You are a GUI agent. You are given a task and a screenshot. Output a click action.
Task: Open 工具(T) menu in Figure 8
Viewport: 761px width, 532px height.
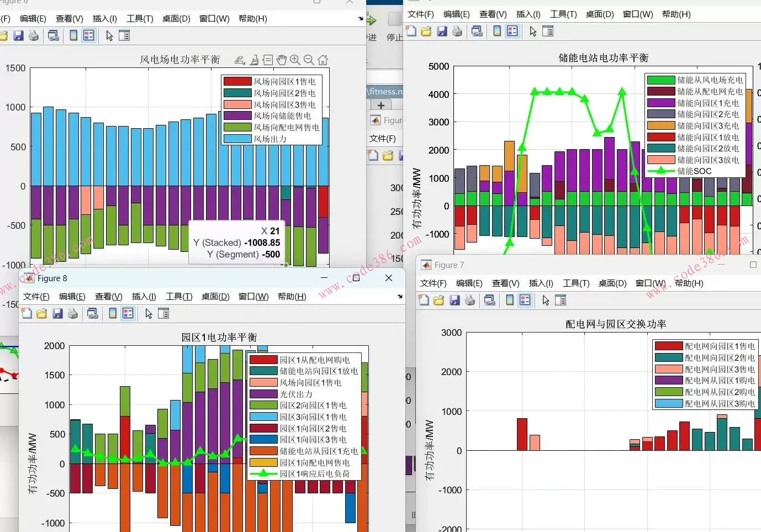(179, 297)
